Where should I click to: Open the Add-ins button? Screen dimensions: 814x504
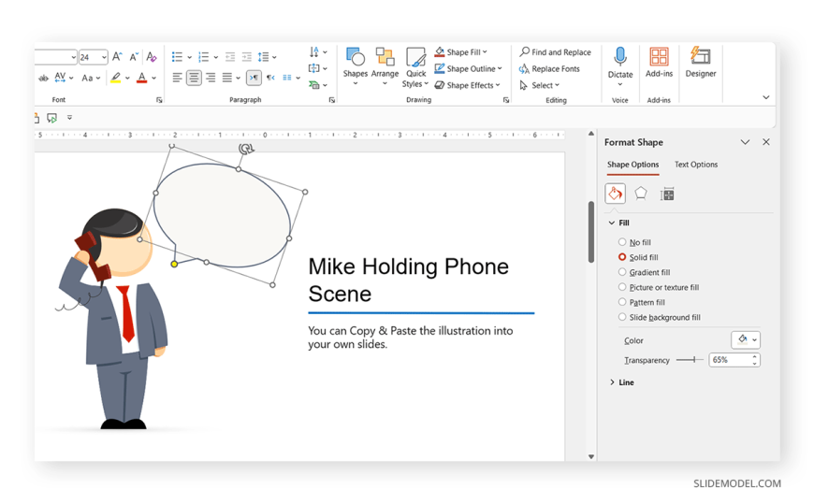(x=659, y=63)
